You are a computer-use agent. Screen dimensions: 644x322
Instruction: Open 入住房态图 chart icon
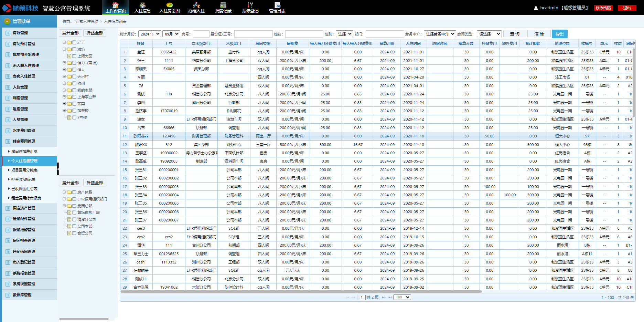coord(169,5)
